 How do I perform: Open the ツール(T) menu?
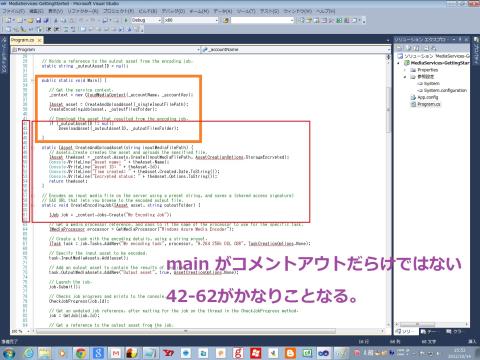point(245,11)
